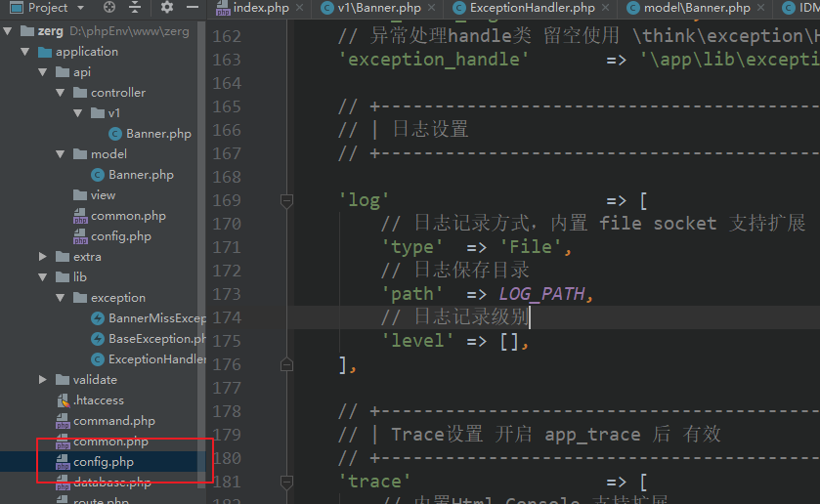Viewport: 820px width, 504px height.
Task: Fold the 'trace' array at line 181
Action: 286,482
